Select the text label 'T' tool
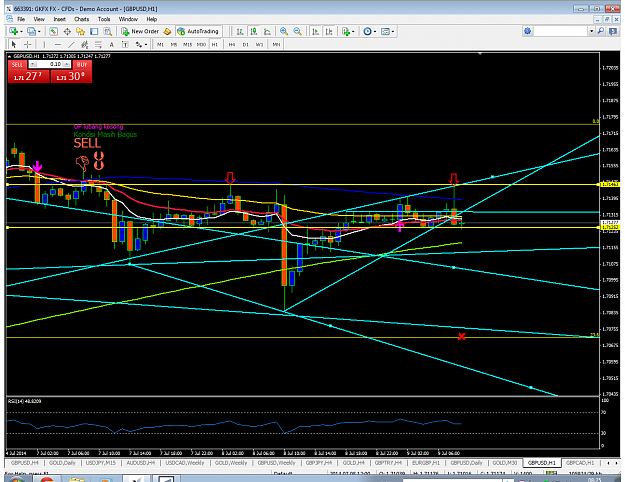This screenshot has width=625, height=482. pyautogui.click(x=125, y=44)
